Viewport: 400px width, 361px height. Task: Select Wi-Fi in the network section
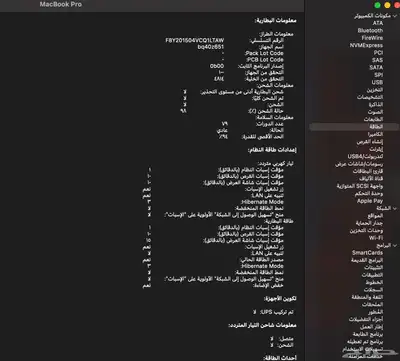[x=376, y=238]
